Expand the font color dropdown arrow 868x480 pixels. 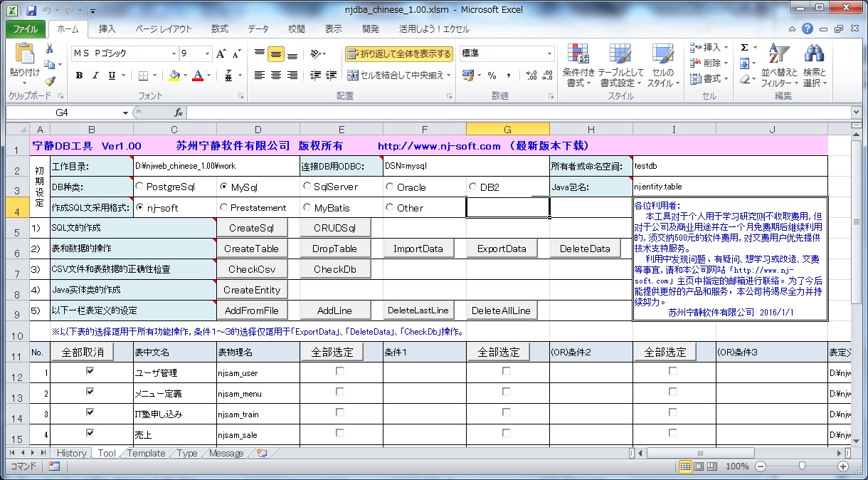tap(209, 75)
